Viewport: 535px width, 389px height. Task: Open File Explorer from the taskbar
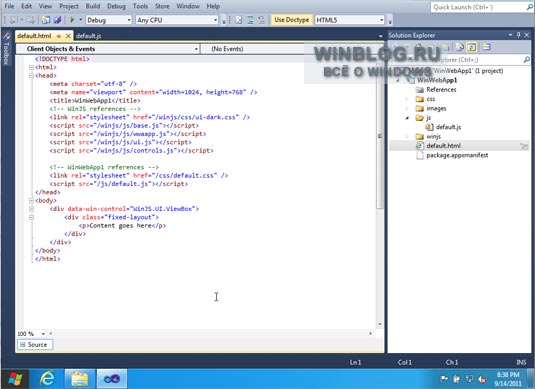(x=79, y=379)
